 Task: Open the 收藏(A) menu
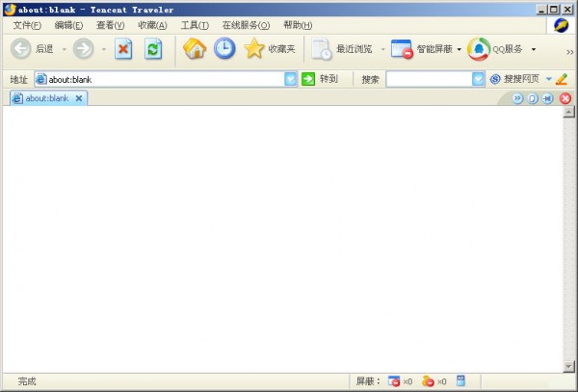coord(152,25)
